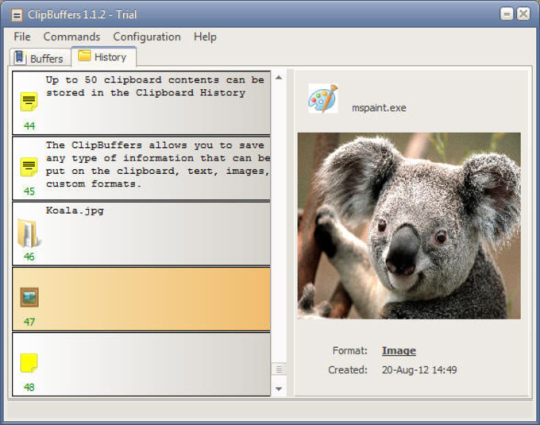Click entry number 46 label
540x425 pixels.
[x=29, y=257]
